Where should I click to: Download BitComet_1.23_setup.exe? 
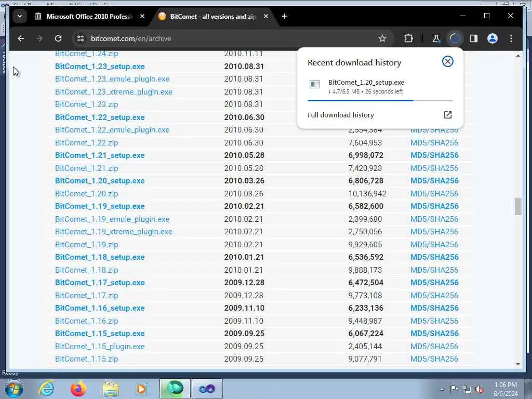(100, 66)
